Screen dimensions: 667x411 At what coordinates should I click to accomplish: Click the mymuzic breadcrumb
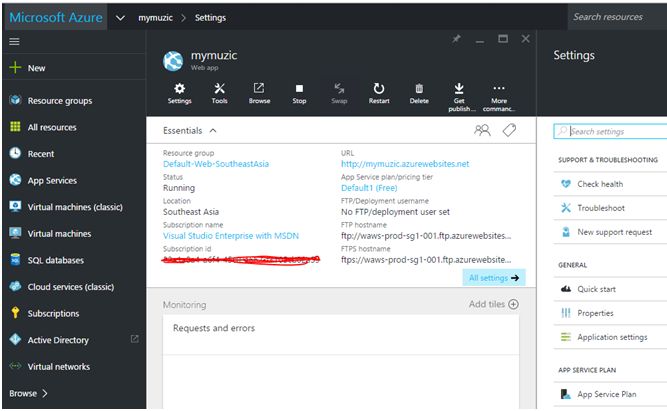(x=155, y=18)
